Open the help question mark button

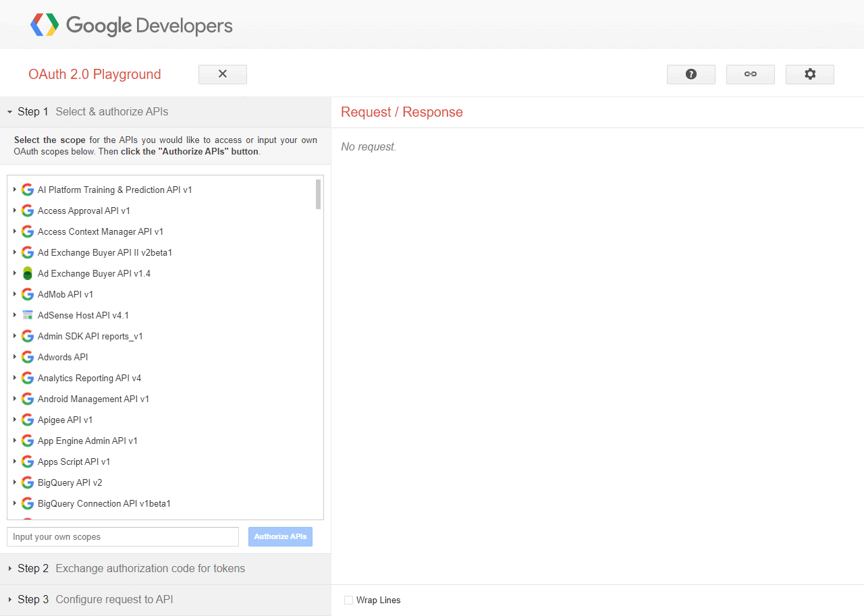coord(691,74)
